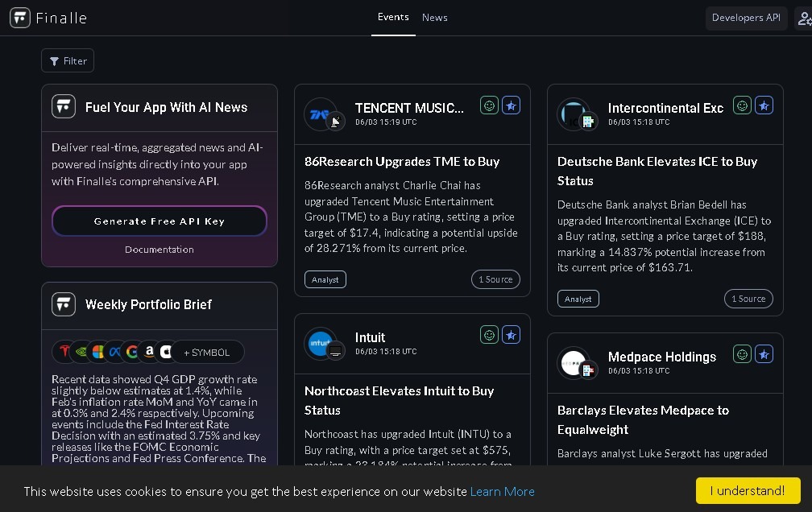The image size is (812, 512).
Task: Star the Intercontinental Exchange event card
Action: (x=764, y=105)
